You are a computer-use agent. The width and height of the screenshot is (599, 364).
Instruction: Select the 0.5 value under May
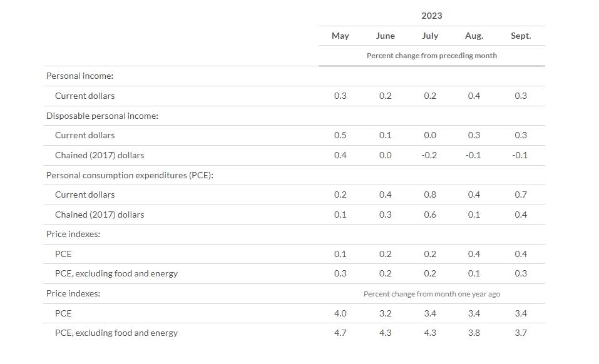tap(340, 135)
